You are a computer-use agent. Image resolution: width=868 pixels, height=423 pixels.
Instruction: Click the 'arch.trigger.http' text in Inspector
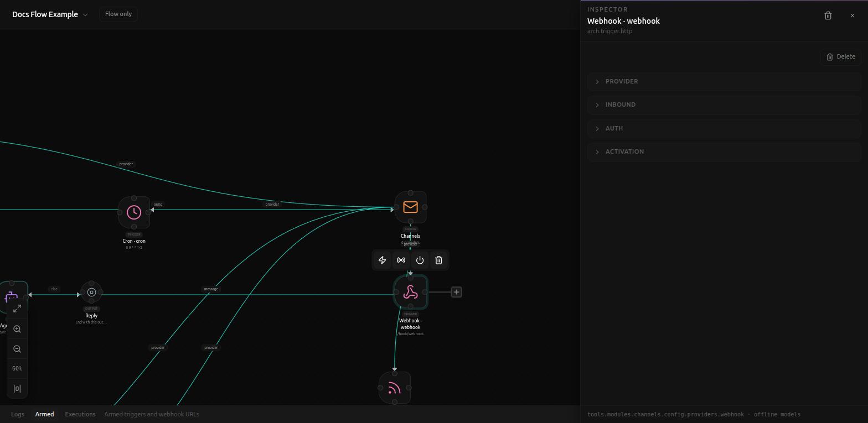(609, 31)
